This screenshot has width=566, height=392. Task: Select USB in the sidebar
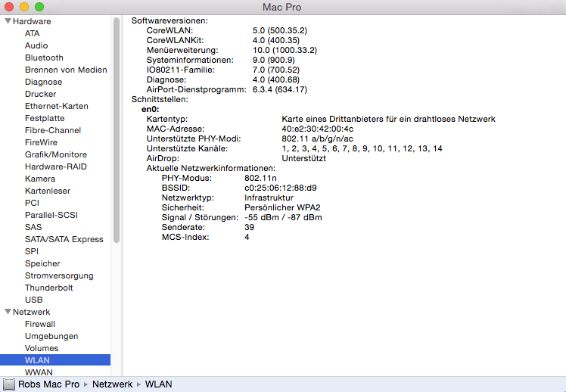[x=33, y=300]
